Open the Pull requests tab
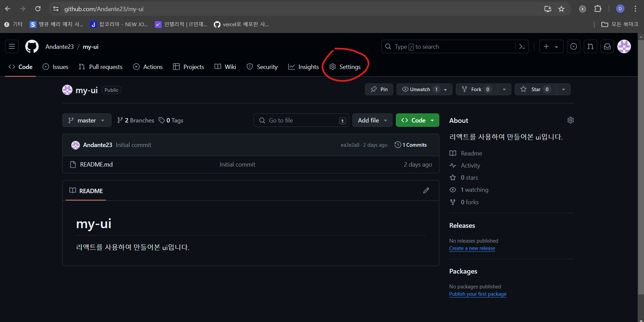 (101, 67)
